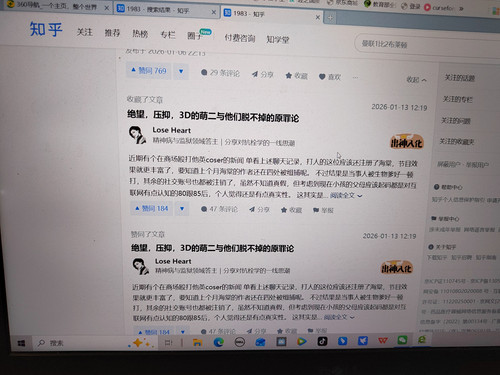Viewport: 500px width, 375px height.
Task: Expand 阅读全文 in the 收藏了文章 post
Action: [x=346, y=195]
